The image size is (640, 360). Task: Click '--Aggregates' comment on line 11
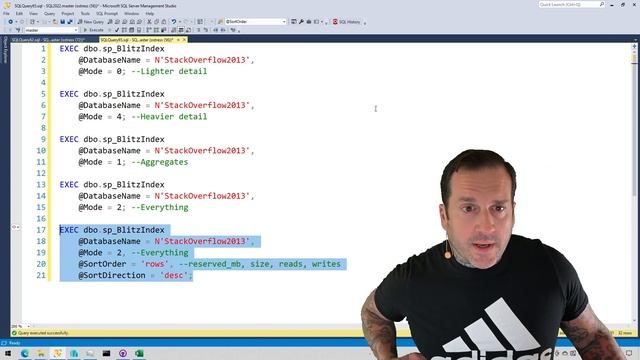point(160,162)
